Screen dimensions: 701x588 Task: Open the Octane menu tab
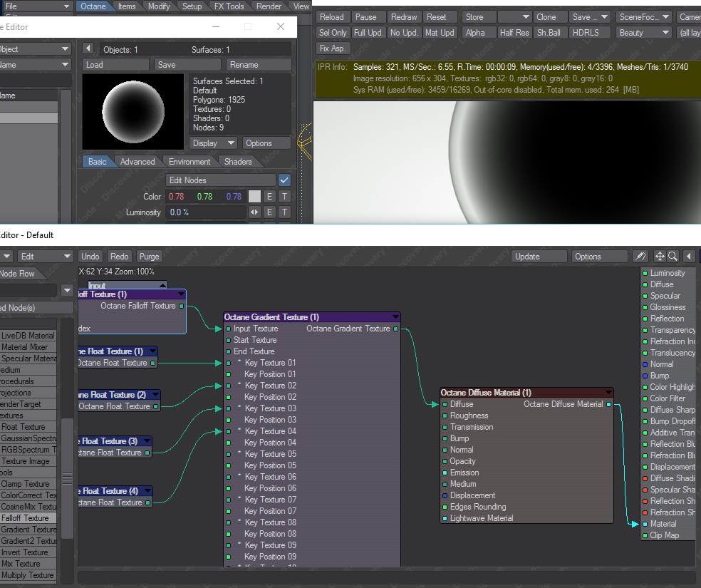[x=93, y=6]
